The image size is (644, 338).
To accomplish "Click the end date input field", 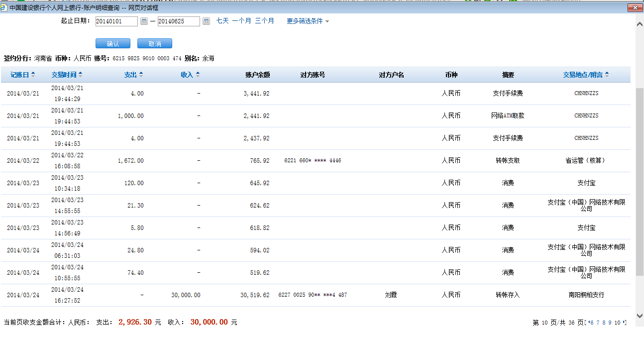I will 179,21.
